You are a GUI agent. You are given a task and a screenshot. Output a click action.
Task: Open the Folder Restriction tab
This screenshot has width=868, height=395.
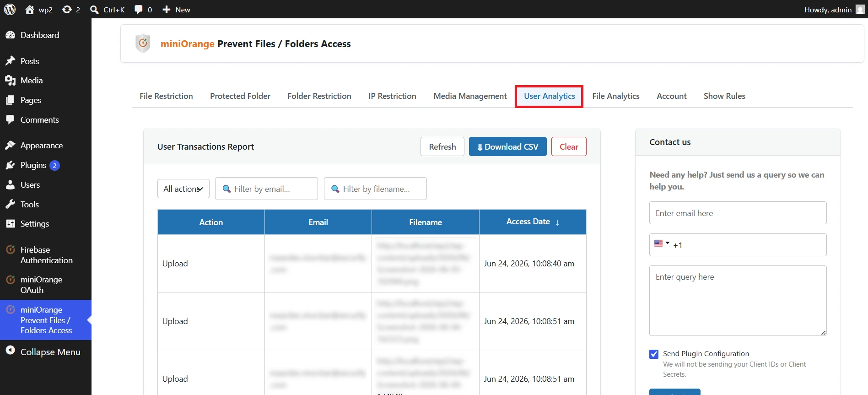[319, 96]
